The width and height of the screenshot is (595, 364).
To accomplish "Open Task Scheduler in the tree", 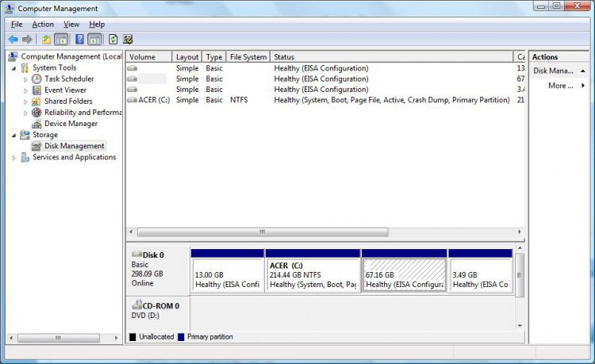I will pyautogui.click(x=69, y=79).
